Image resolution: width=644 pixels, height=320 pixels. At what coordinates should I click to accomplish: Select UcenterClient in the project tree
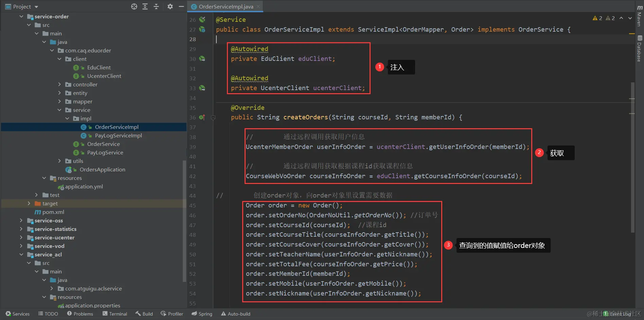point(104,76)
